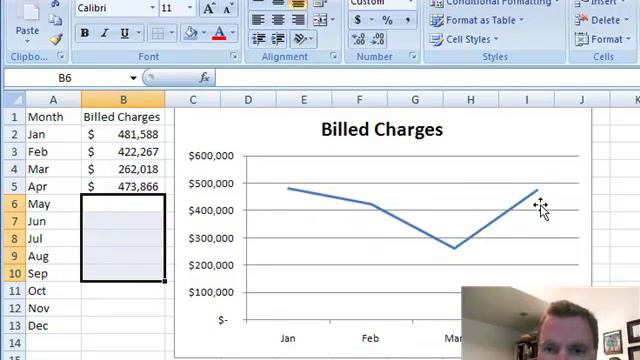Viewport: 640px width, 360px height.
Task: Open the Name Box dropdown arrow
Action: [133, 78]
